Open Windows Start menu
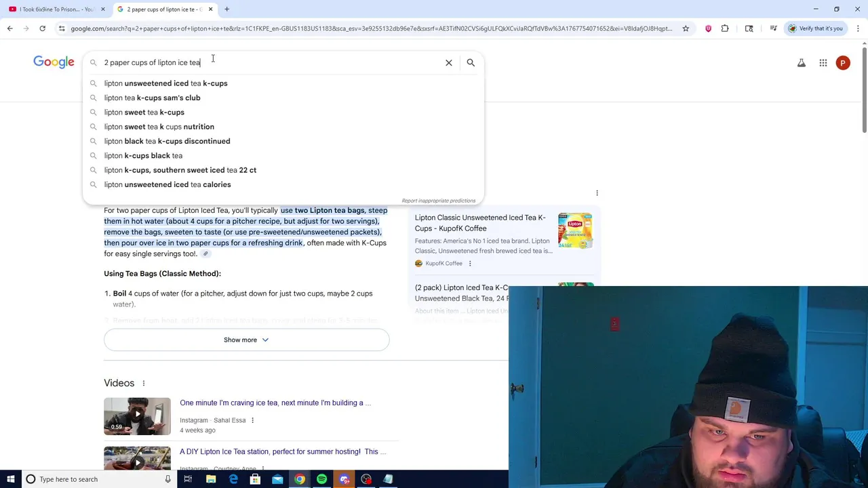This screenshot has height=488, width=868. click(10, 479)
